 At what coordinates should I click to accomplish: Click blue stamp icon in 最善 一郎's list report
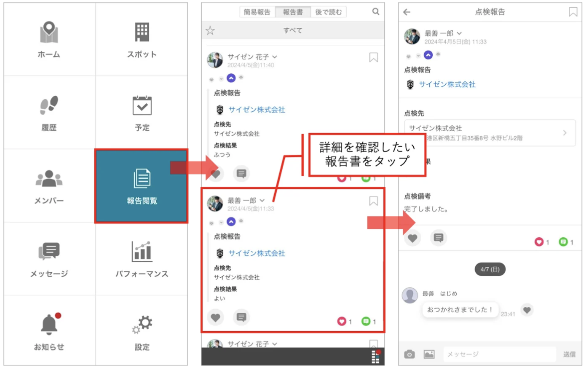pyautogui.click(x=232, y=222)
